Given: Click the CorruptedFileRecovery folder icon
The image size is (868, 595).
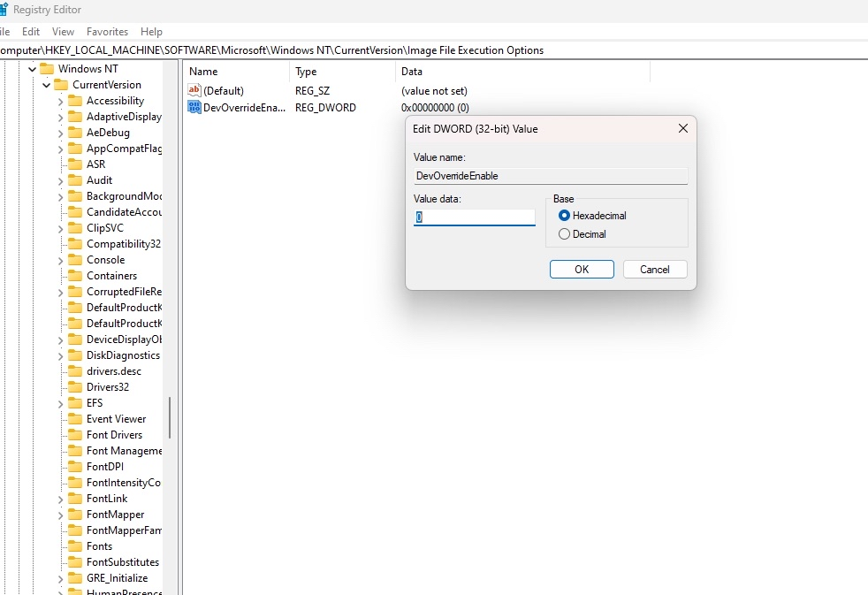Looking at the screenshot, I should click(75, 292).
